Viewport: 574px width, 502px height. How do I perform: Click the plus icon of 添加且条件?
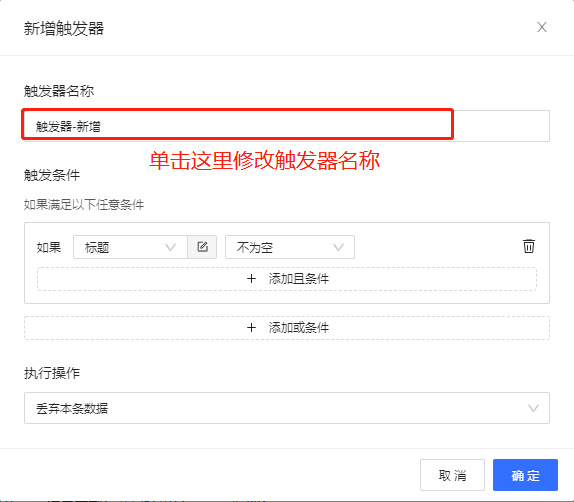(x=251, y=279)
